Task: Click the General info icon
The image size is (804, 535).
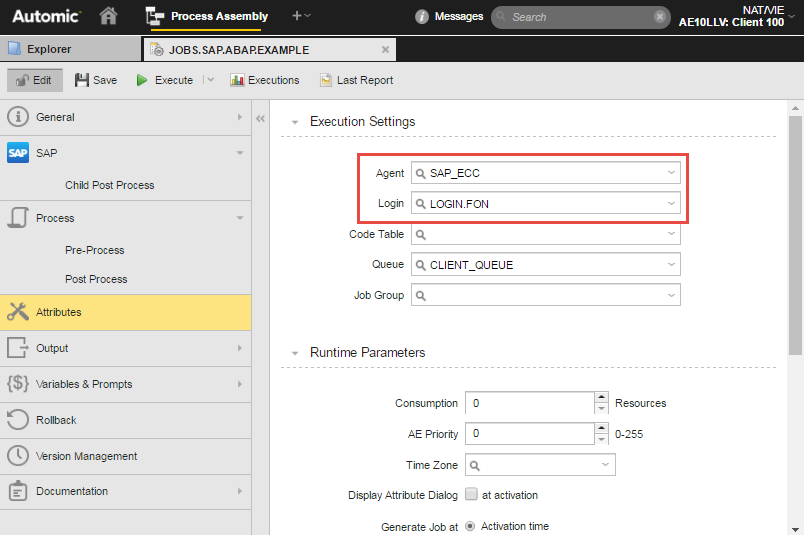Action: [x=18, y=117]
